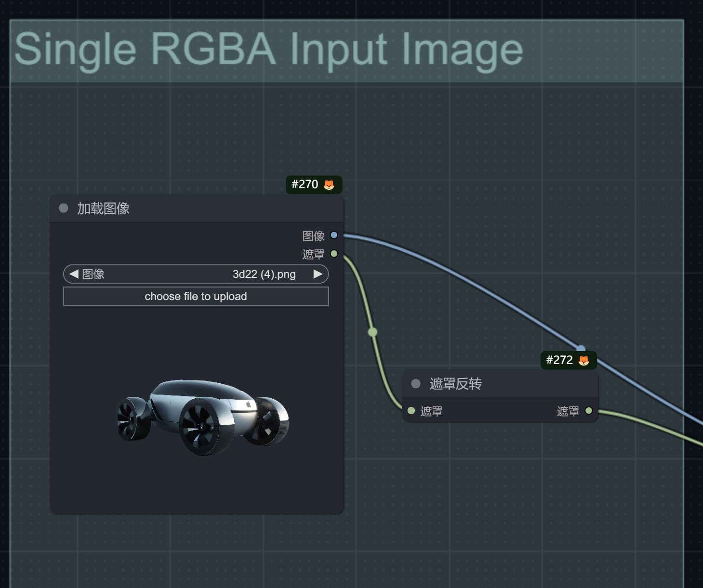Click the blue link midpoint near #272
Image resolution: width=703 pixels, height=588 pixels.
point(581,348)
